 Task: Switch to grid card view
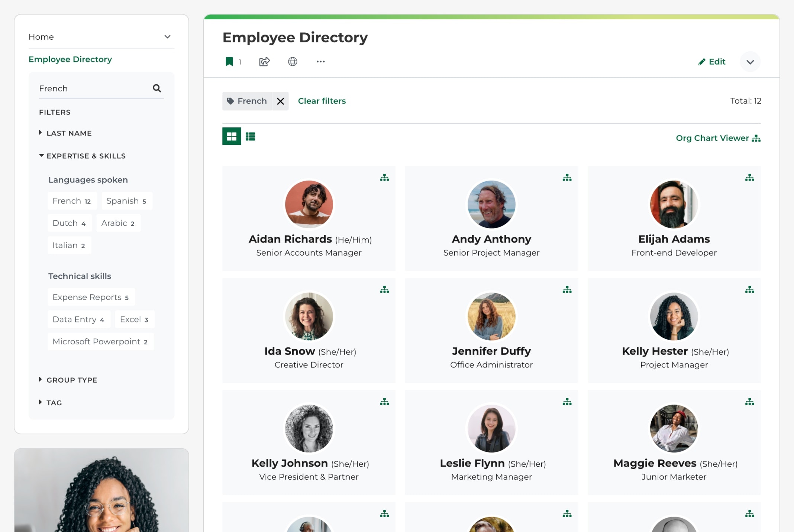coord(232,136)
